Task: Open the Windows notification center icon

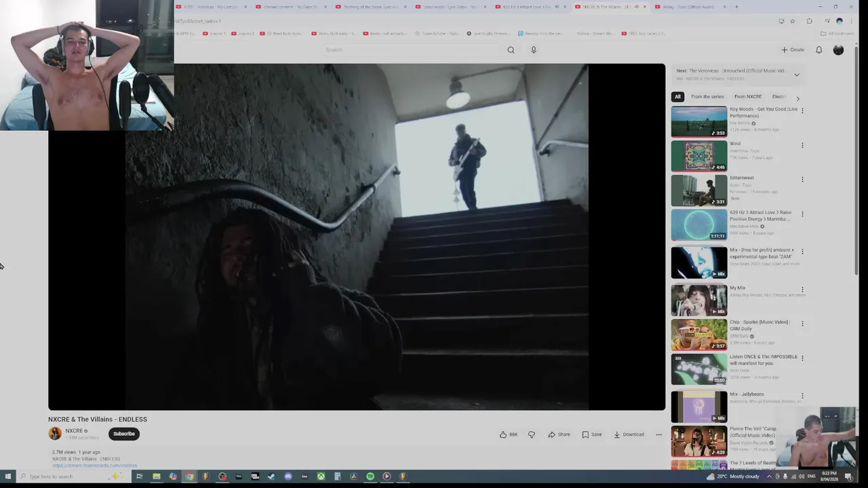Action: [x=848, y=476]
